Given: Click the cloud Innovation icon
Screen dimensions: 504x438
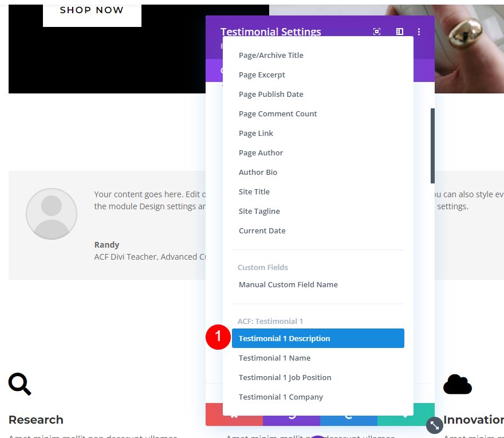Looking at the screenshot, I should [458, 384].
